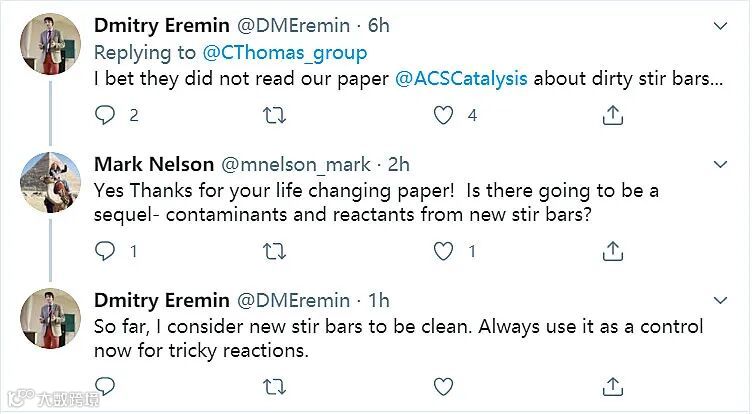Open Mark Nelson's profile picture
Viewport: 752px width, 414px height.
point(50,183)
